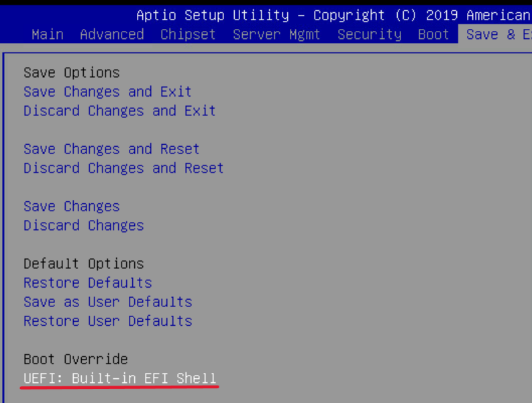Select Restore User Defaults
Image resolution: width=532 pixels, height=403 pixels.
(107, 321)
